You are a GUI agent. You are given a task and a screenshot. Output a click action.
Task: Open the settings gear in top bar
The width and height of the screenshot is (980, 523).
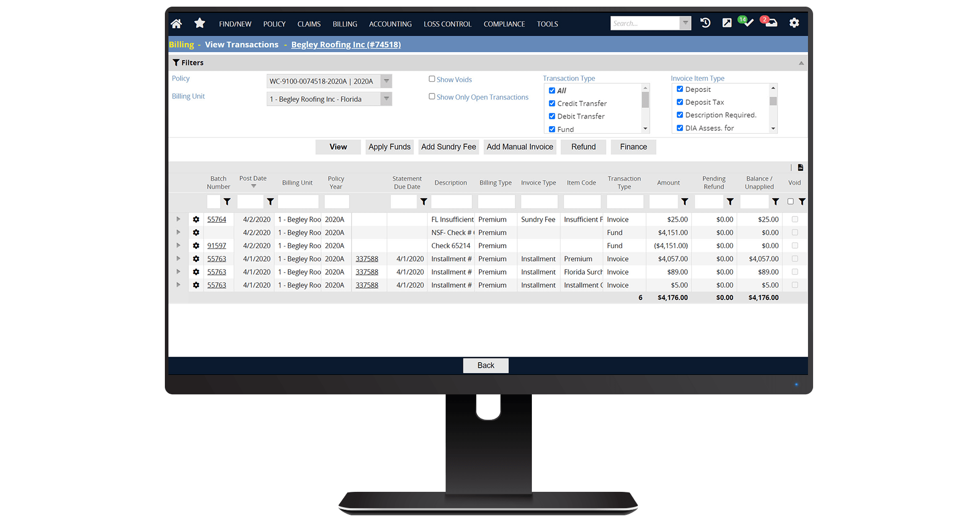click(x=794, y=23)
